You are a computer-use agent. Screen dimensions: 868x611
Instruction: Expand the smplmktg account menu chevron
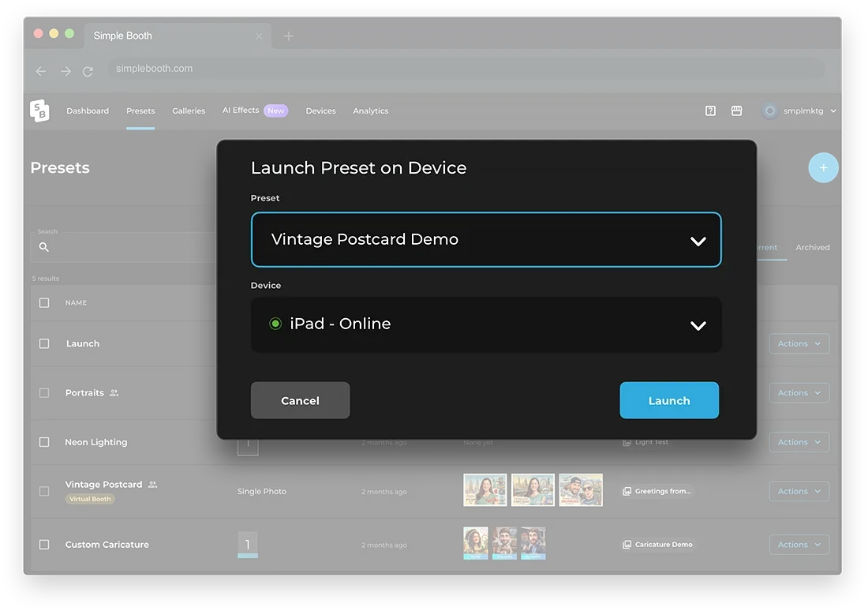(x=833, y=111)
